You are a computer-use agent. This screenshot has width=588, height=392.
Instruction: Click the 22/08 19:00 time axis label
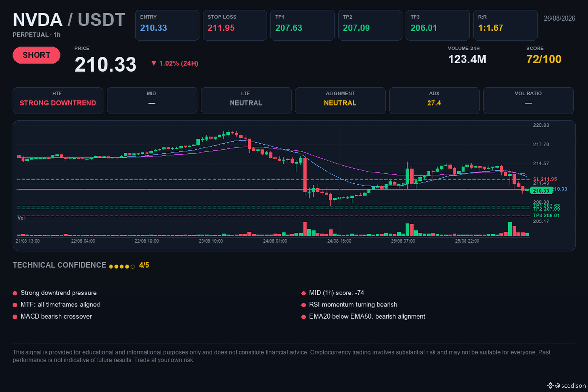[147, 241]
